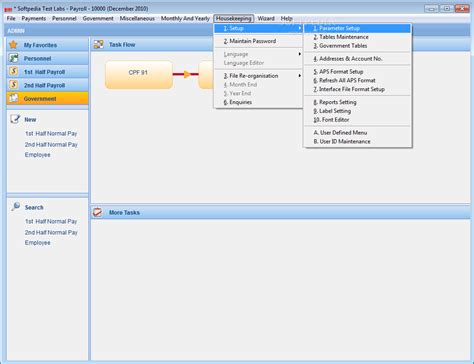Click Employee link under New
This screenshot has height=364, width=474.
[x=37, y=155]
